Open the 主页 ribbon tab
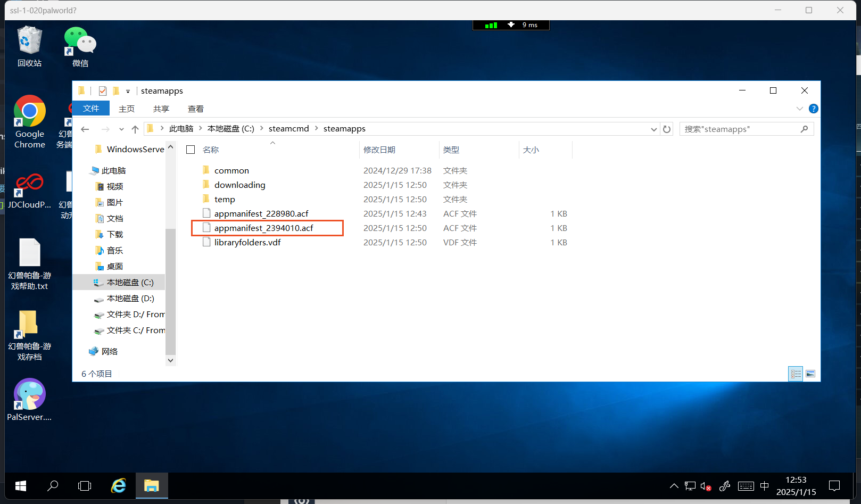861x504 pixels. point(127,109)
